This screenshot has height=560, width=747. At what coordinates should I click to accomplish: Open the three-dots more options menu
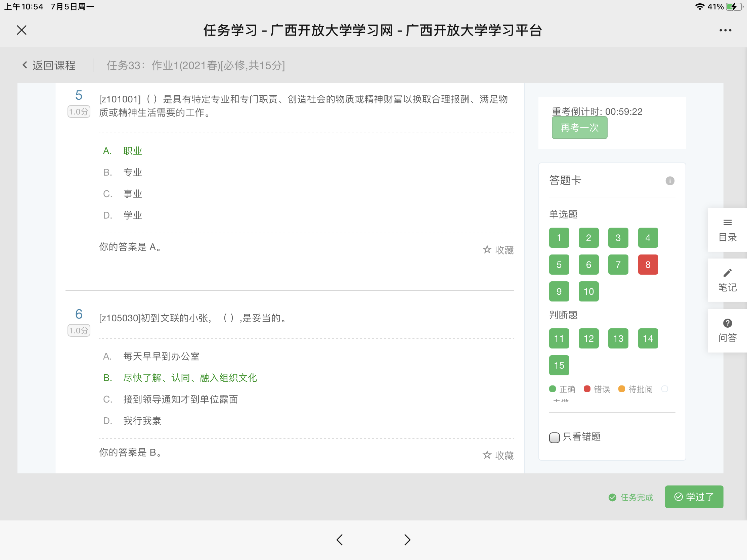pyautogui.click(x=725, y=30)
